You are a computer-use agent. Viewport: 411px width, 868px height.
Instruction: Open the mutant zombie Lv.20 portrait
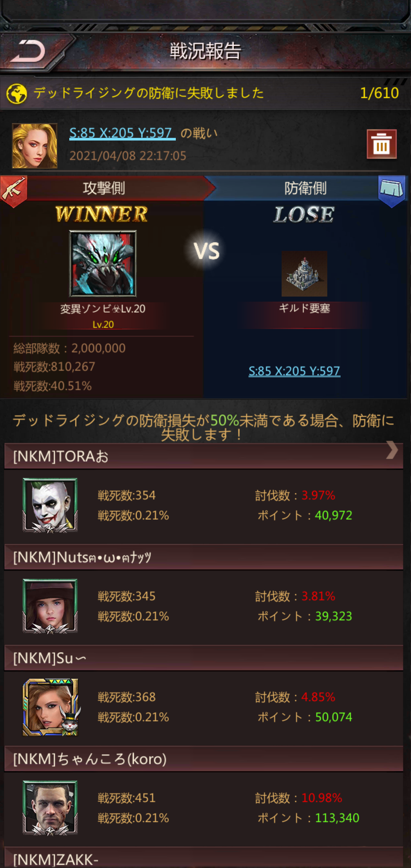coord(103,263)
